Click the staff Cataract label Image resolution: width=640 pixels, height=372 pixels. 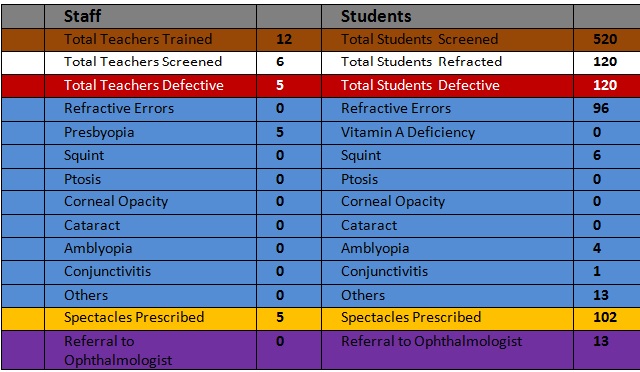point(92,225)
